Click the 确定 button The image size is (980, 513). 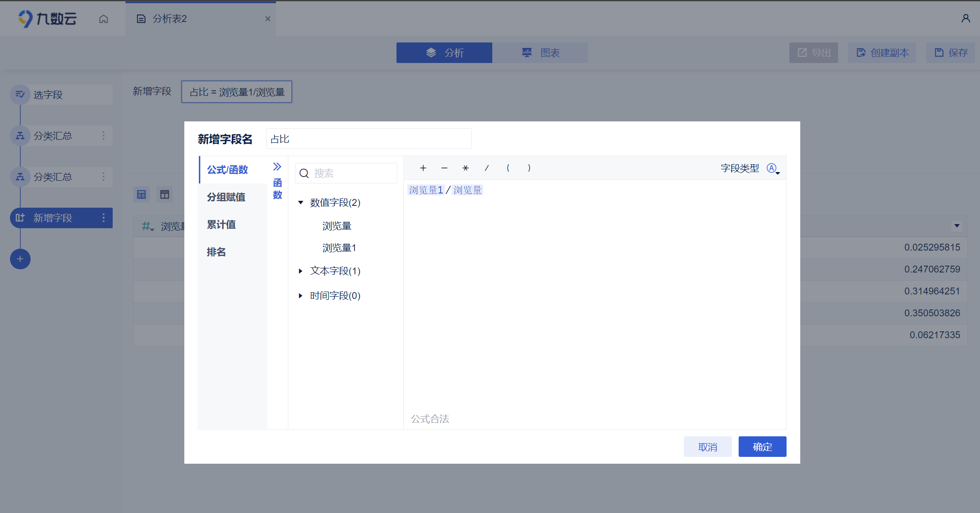tap(762, 447)
